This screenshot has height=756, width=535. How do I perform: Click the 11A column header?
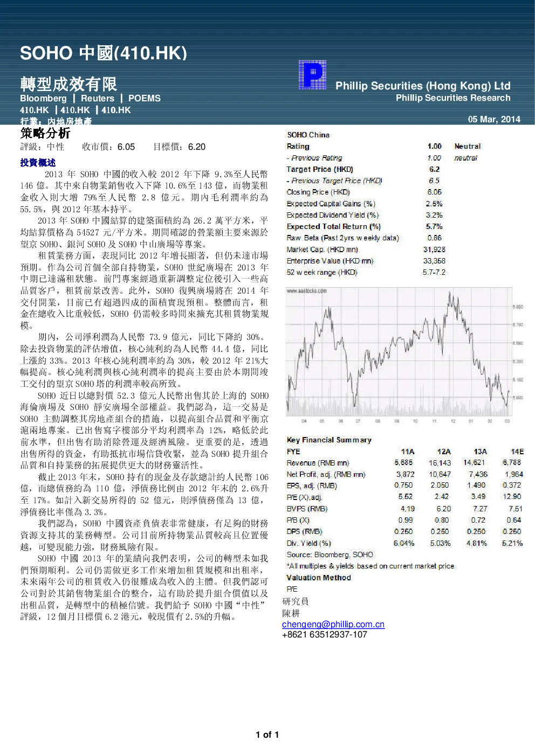coord(408,452)
